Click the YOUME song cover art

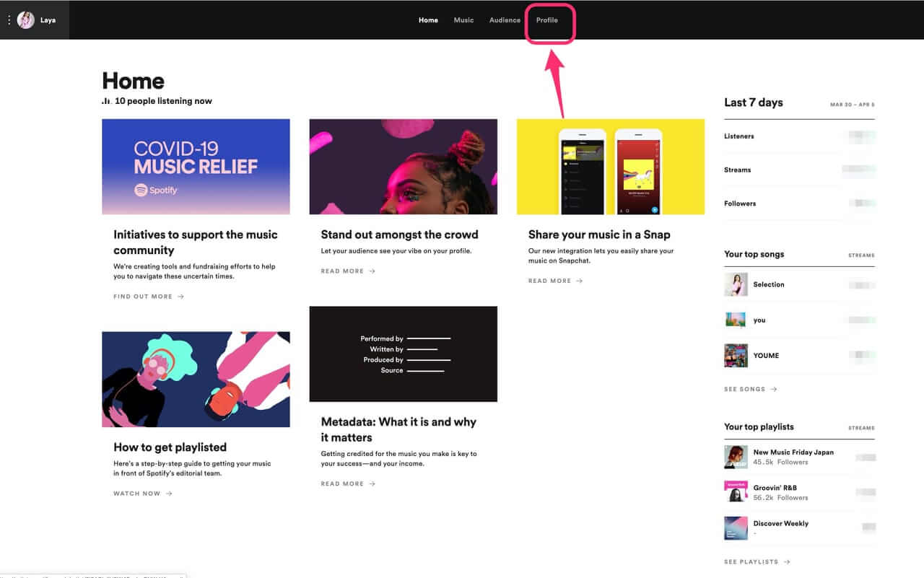(x=736, y=355)
